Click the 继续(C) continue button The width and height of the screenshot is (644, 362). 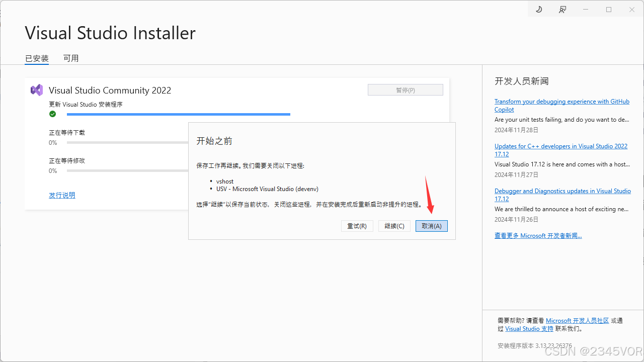[x=394, y=226]
